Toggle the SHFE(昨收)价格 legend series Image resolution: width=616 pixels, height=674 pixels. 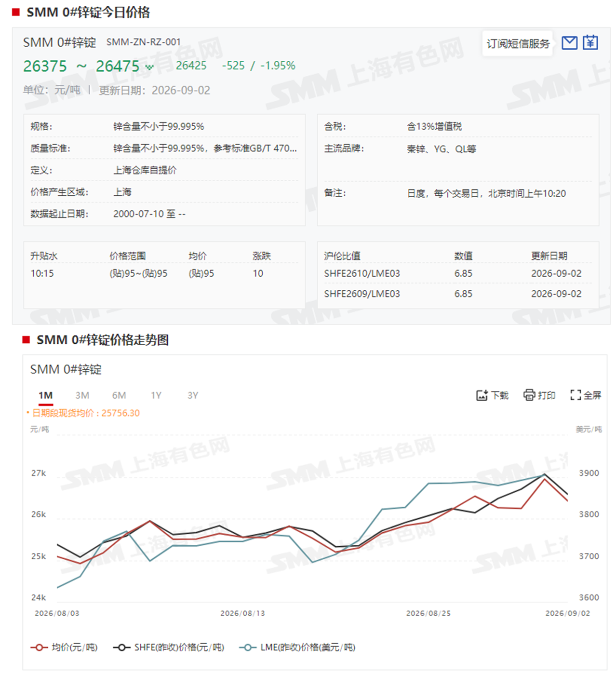168,647
